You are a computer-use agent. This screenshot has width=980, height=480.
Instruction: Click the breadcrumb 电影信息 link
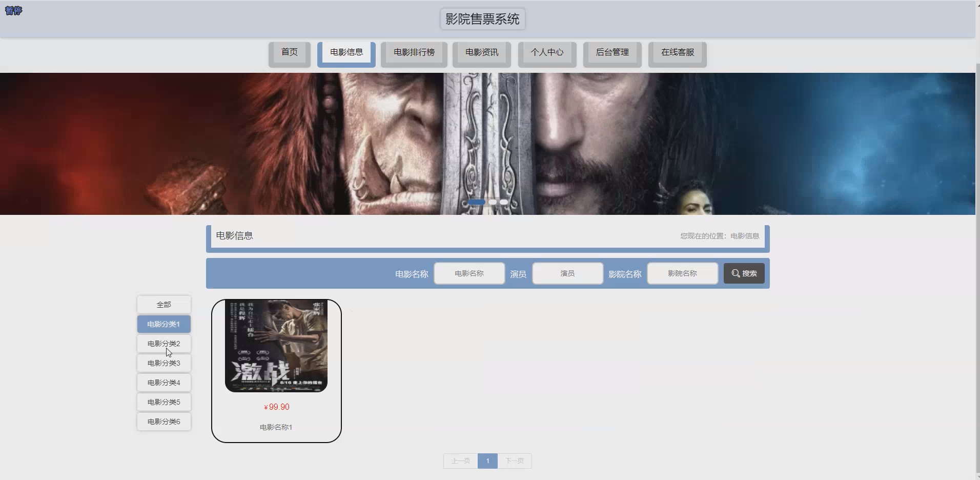pos(745,236)
